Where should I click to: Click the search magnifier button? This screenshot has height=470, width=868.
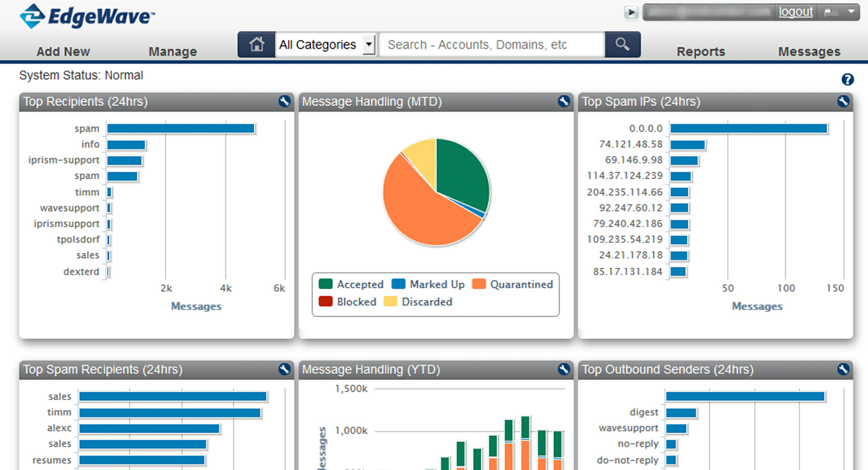622,44
